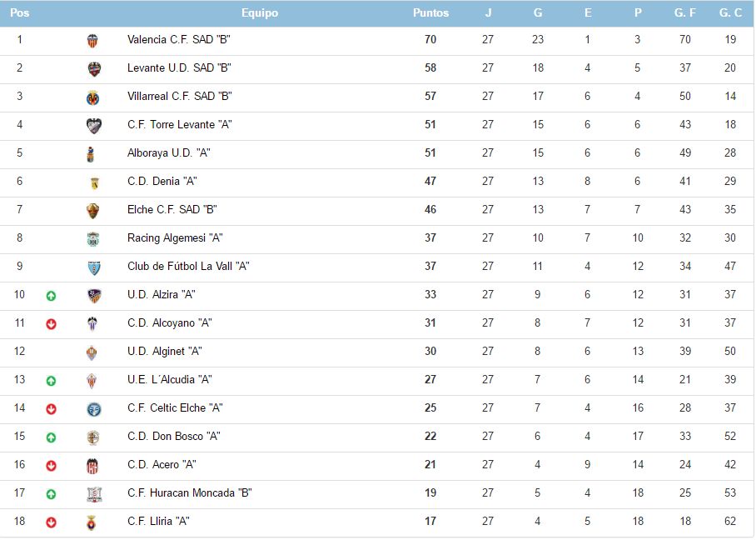This screenshot has height=545, width=756.
Task: Click the Pos column header
Action: point(20,13)
